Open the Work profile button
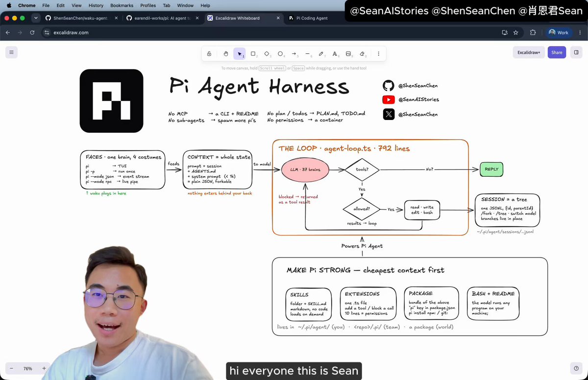This screenshot has height=380, width=588. click(559, 32)
